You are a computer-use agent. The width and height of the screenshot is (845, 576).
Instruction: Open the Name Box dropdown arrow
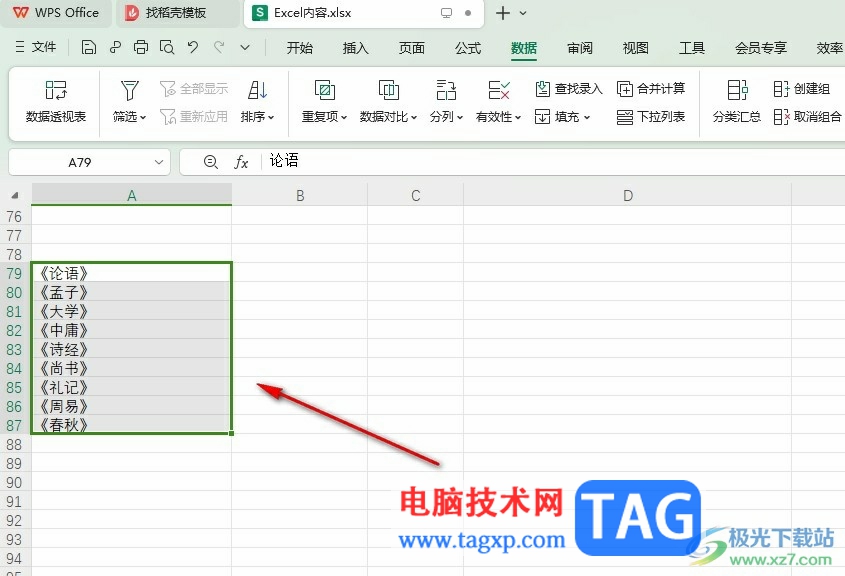[x=158, y=162]
